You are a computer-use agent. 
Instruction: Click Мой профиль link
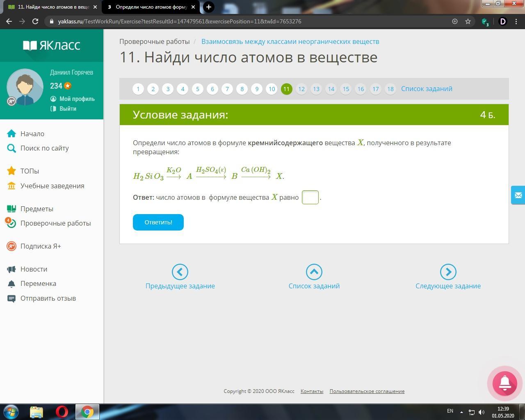[77, 99]
